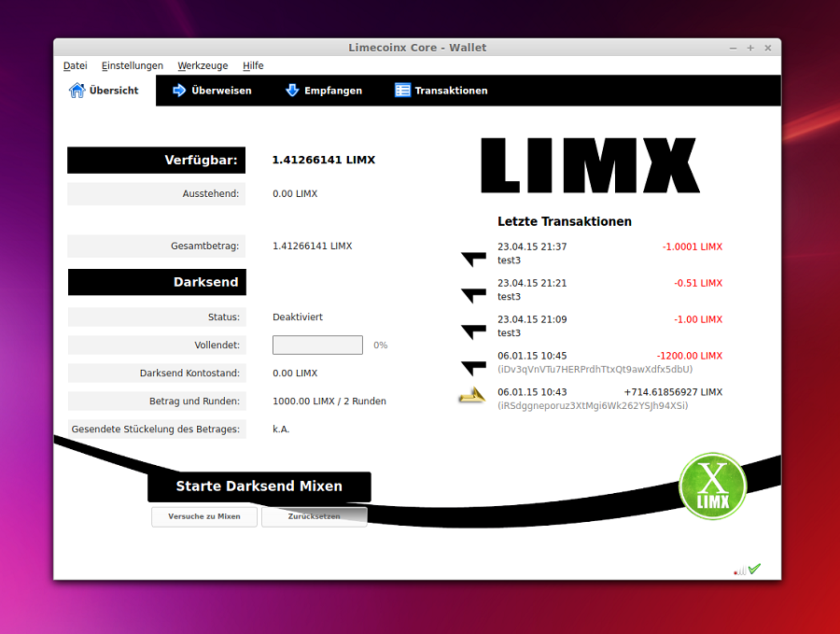The image size is (840, 634).
Task: Click sent icon for 23.04.15 21:37 transaction
Action: 473,259
